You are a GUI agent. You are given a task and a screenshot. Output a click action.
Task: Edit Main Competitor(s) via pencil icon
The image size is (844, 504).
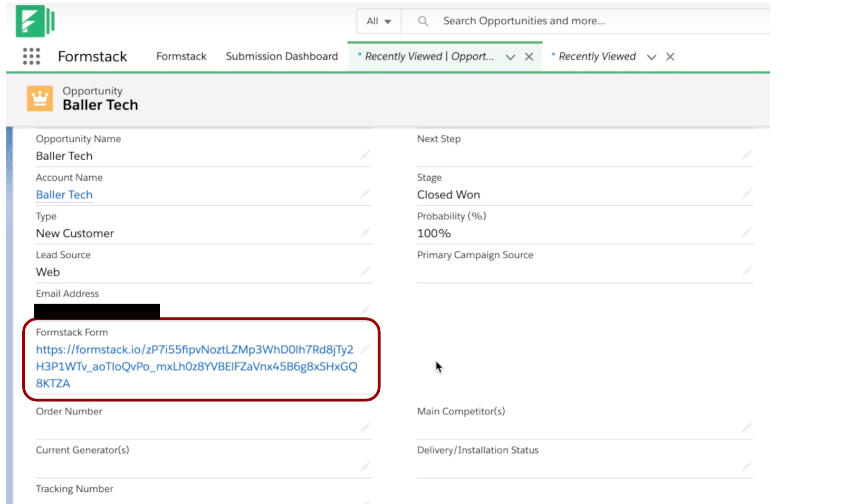click(x=746, y=428)
